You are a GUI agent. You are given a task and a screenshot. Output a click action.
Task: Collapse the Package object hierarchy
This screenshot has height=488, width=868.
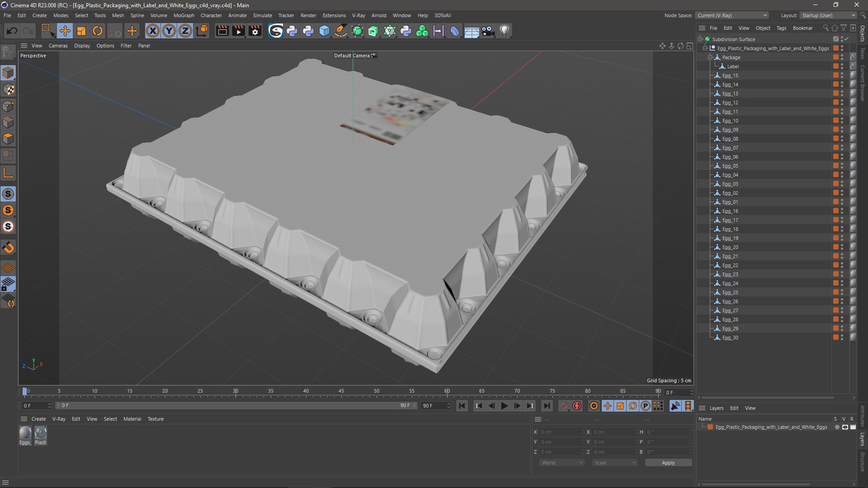coord(710,57)
